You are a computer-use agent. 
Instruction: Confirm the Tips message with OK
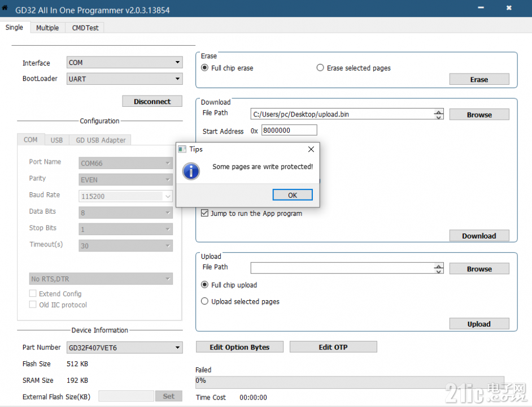tap(293, 195)
